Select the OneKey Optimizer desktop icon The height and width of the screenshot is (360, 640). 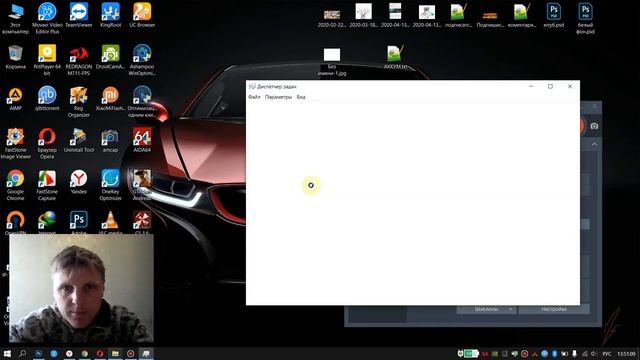tap(111, 185)
